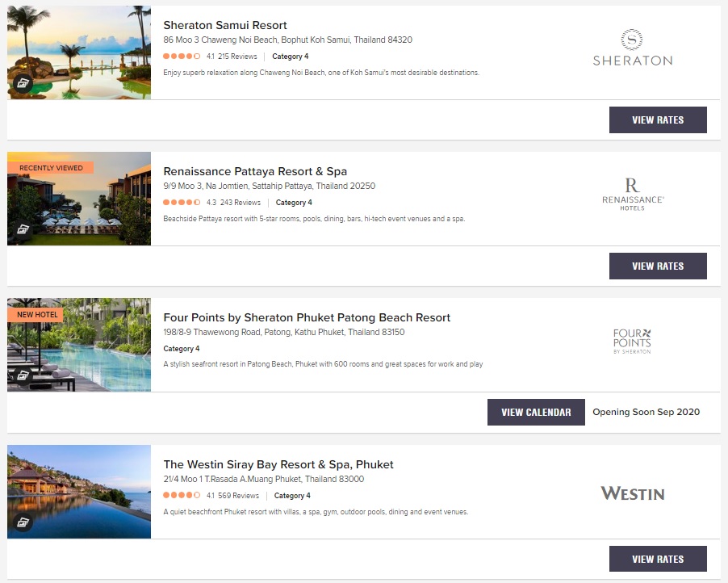
Task: Click the Westin brand logo
Action: 632,493
